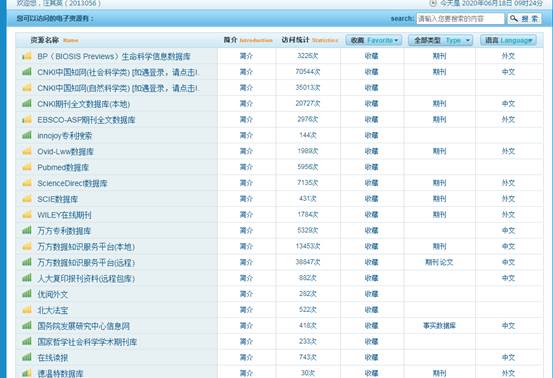Click the signal icon beside WILEY在线期刊
This screenshot has height=378, width=553.
27,215
